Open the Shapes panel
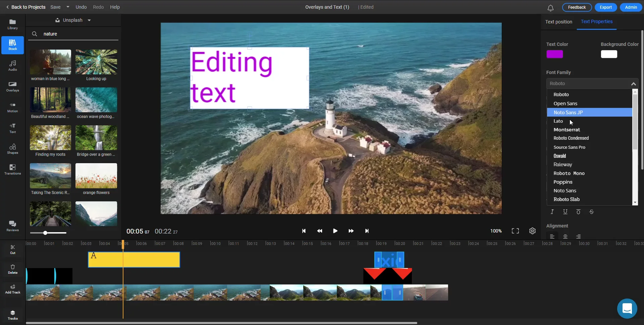644x325 pixels. point(12,149)
